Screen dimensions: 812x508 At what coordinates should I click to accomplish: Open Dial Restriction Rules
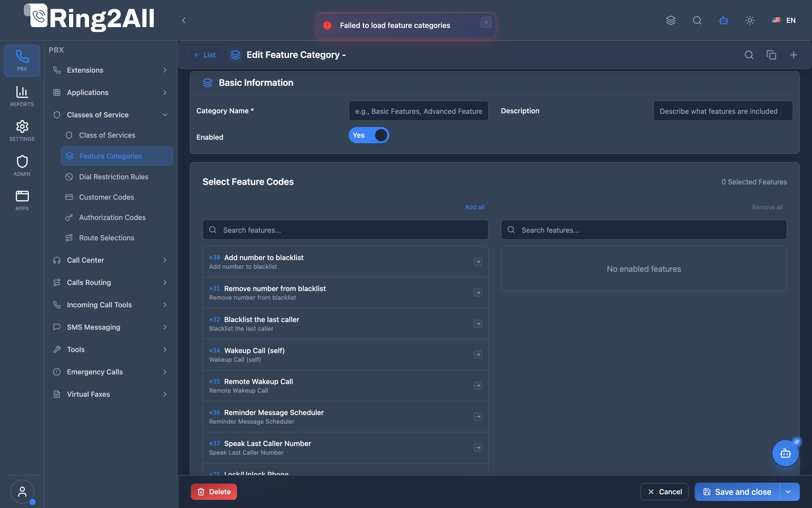click(117, 177)
